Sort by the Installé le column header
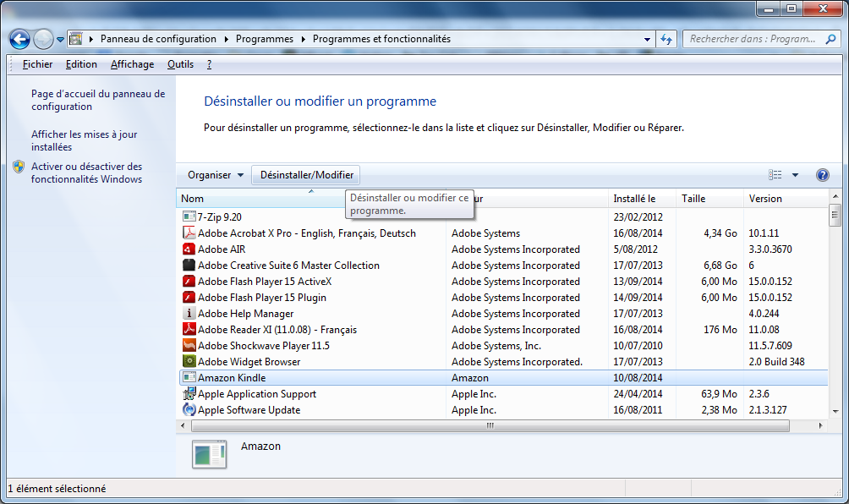The height and width of the screenshot is (504, 849). [x=642, y=199]
